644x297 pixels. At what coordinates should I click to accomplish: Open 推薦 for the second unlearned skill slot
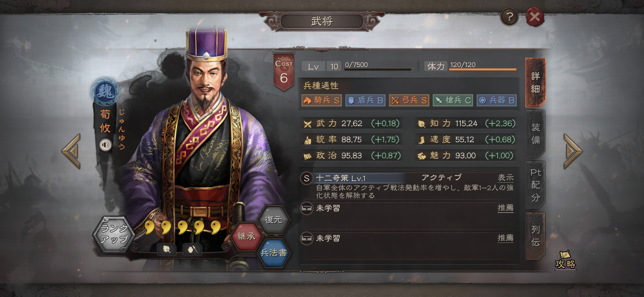(x=505, y=238)
